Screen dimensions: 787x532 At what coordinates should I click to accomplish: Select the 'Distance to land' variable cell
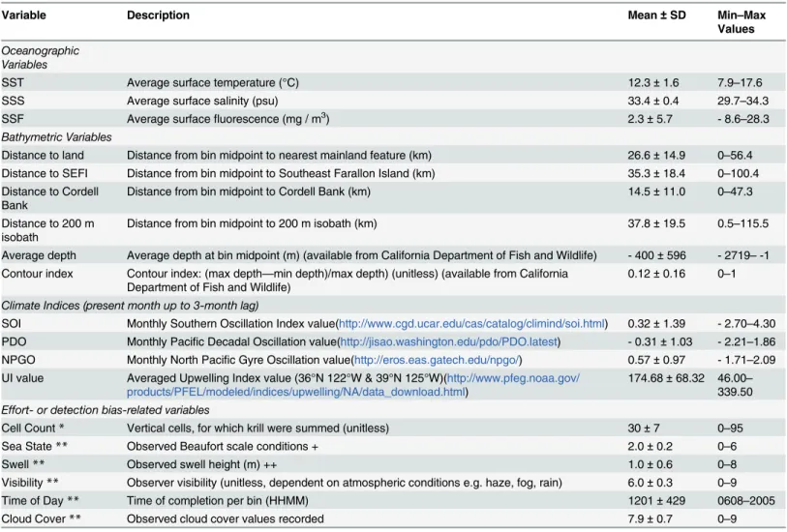43,156
